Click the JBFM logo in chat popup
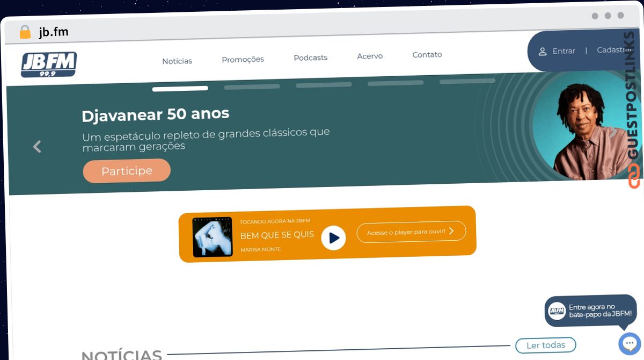This screenshot has height=360, width=644. 557,311
